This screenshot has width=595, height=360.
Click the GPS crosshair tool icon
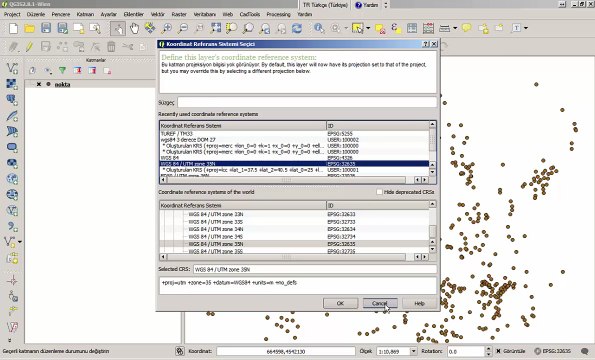pos(12,280)
